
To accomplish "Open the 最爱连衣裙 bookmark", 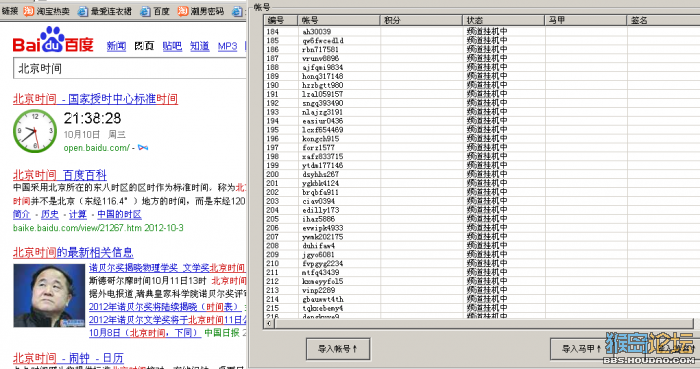I will (104, 12).
